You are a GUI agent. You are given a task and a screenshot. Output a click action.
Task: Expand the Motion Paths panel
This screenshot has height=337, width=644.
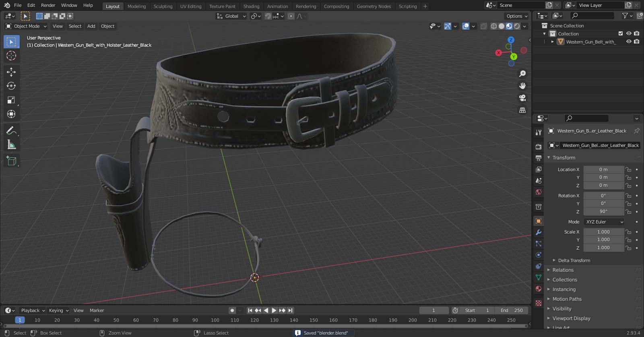click(x=567, y=299)
